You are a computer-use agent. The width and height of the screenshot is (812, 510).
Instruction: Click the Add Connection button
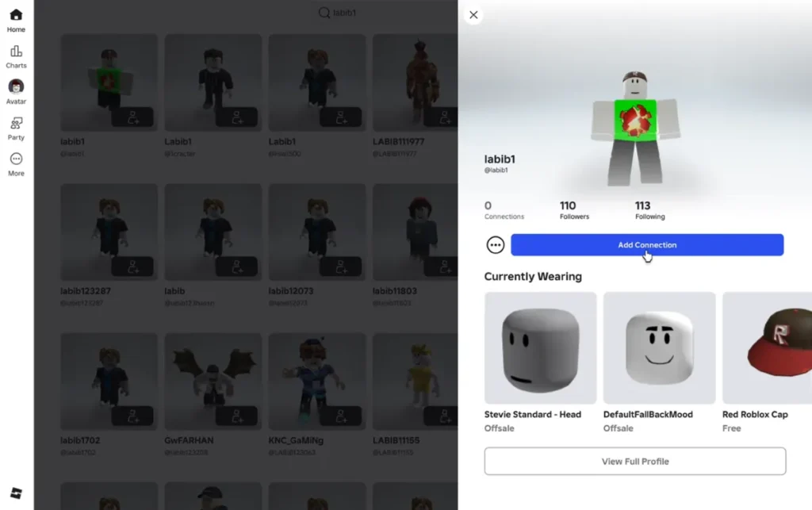click(x=647, y=245)
